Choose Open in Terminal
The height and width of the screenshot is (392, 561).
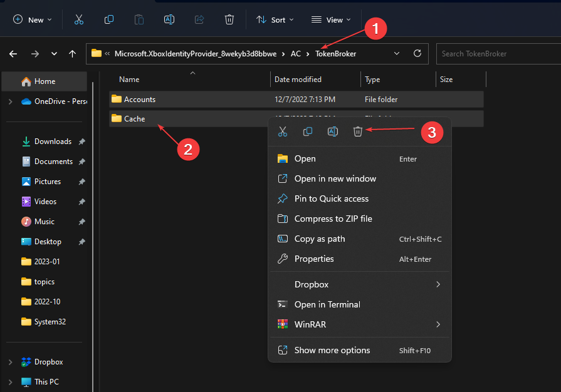(360, 304)
